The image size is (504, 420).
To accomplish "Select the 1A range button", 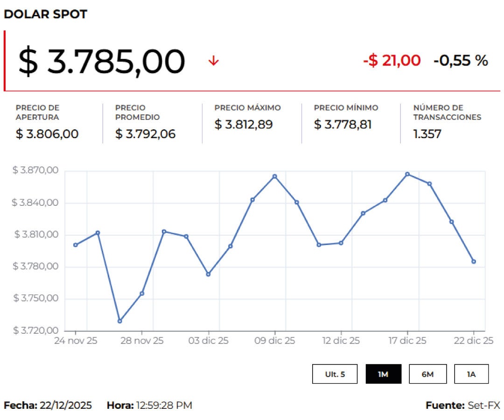I will point(471,374).
